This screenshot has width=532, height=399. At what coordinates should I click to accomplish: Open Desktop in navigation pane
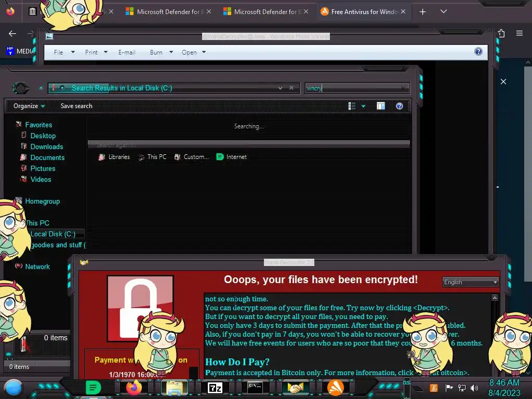pos(38,136)
